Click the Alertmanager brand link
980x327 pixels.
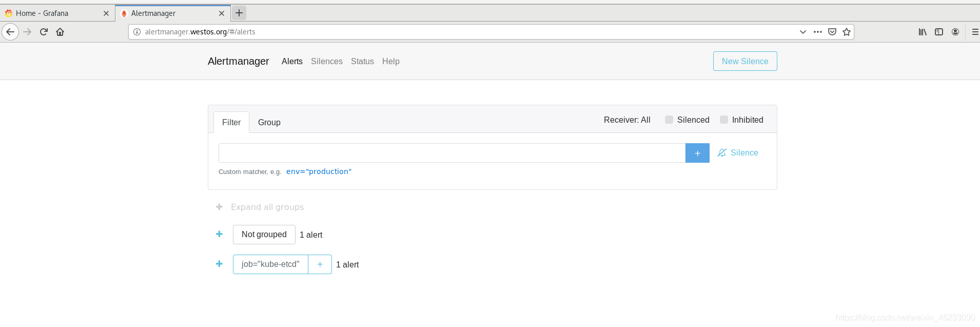[238, 61]
